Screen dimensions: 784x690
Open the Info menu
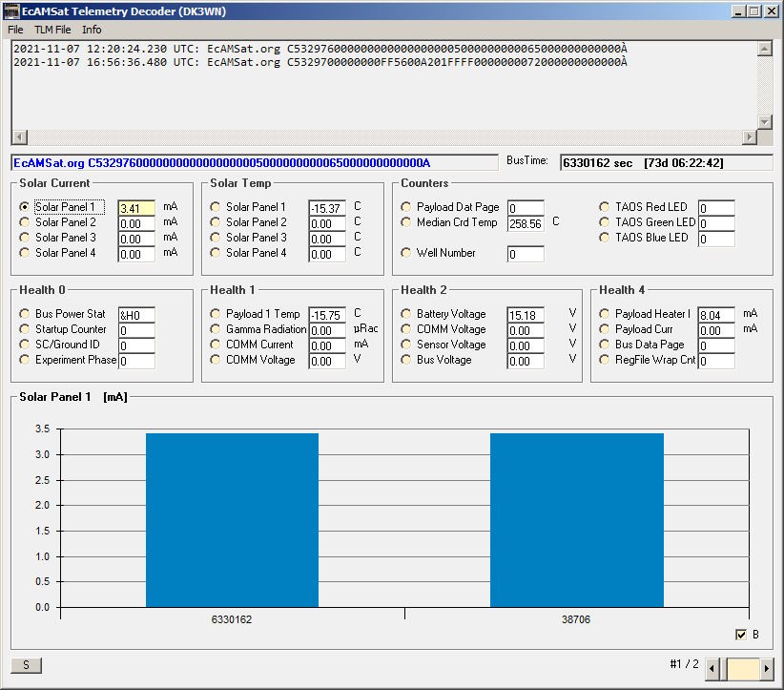(92, 30)
